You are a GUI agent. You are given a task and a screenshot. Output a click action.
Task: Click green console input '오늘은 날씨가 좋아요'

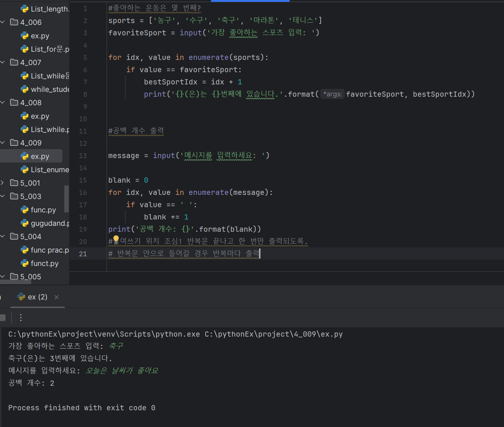click(x=122, y=370)
